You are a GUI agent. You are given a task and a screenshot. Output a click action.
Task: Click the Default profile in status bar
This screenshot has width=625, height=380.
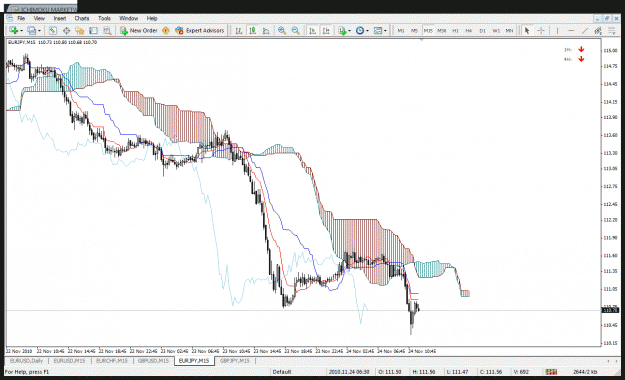[x=282, y=372]
